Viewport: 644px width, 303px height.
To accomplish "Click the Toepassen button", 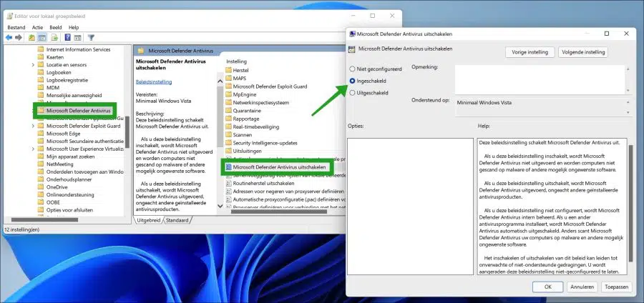I will coord(617,287).
